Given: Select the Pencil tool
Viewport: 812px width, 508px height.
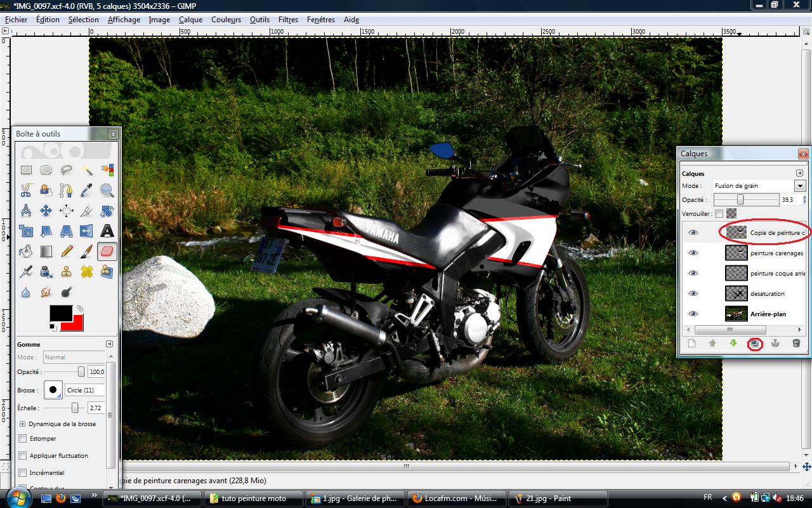Looking at the screenshot, I should pos(67,251).
